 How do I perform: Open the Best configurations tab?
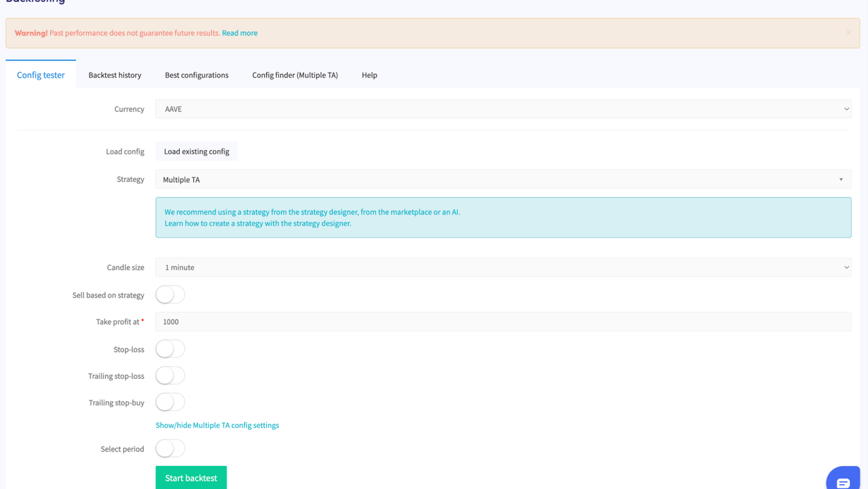click(197, 75)
